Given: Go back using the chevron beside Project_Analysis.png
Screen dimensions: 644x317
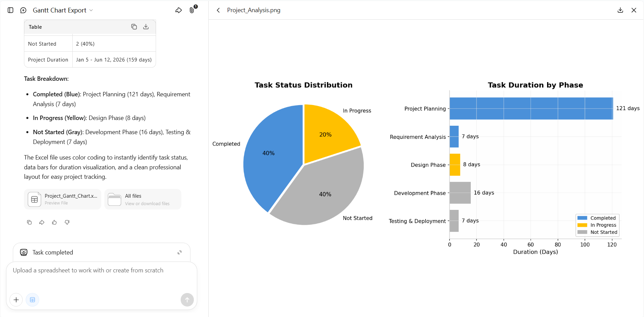Looking at the screenshot, I should (x=218, y=10).
